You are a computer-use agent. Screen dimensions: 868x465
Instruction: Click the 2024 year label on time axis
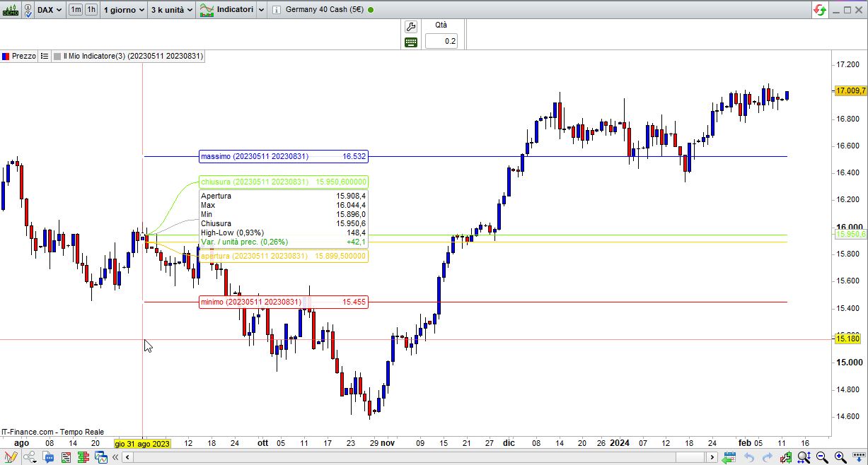(x=620, y=443)
